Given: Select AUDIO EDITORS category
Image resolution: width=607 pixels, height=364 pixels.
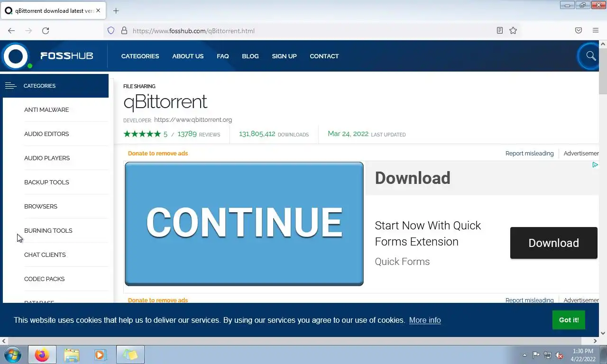Looking at the screenshot, I should tap(46, 134).
